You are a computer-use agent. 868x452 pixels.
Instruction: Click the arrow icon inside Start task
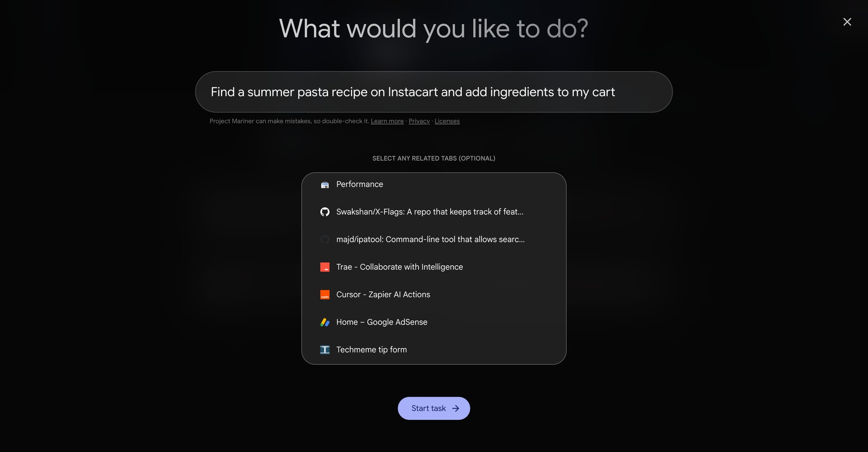(455, 408)
